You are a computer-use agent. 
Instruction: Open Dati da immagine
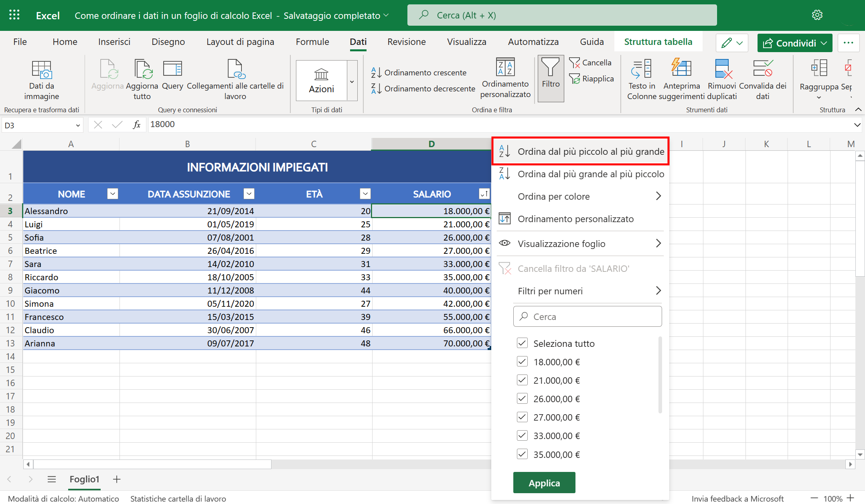pyautogui.click(x=41, y=79)
